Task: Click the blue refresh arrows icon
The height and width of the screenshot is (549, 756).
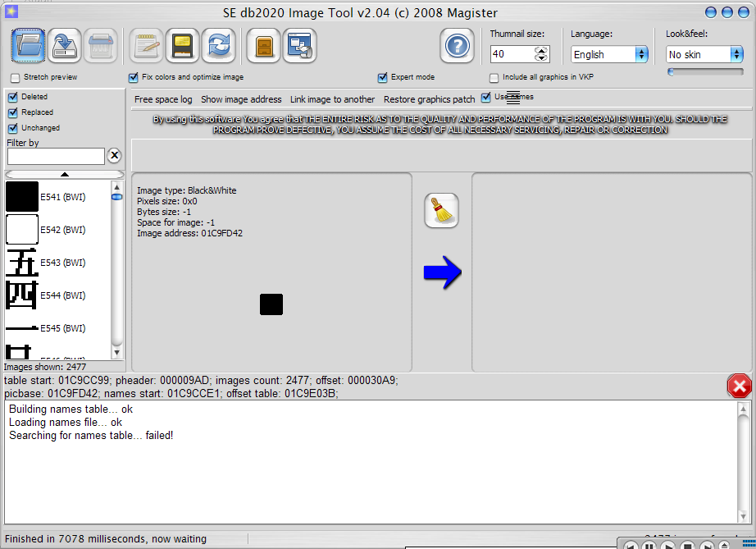Action: pos(218,45)
